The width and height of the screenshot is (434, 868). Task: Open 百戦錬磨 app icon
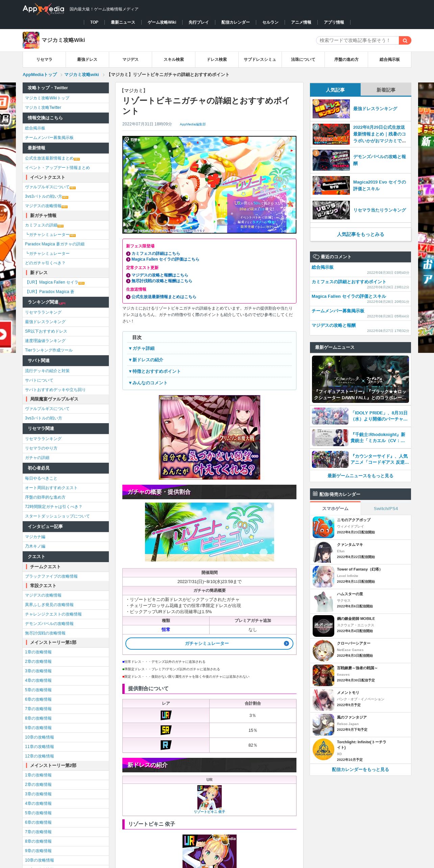click(323, 675)
